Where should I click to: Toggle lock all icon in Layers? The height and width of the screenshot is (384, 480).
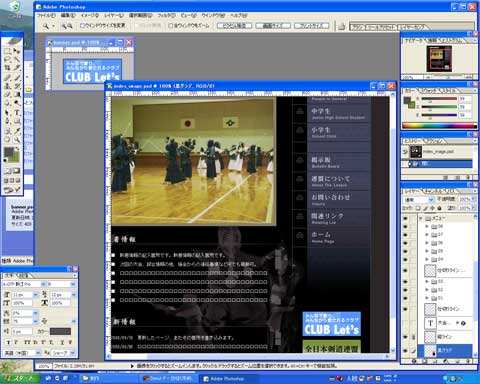(x=439, y=208)
